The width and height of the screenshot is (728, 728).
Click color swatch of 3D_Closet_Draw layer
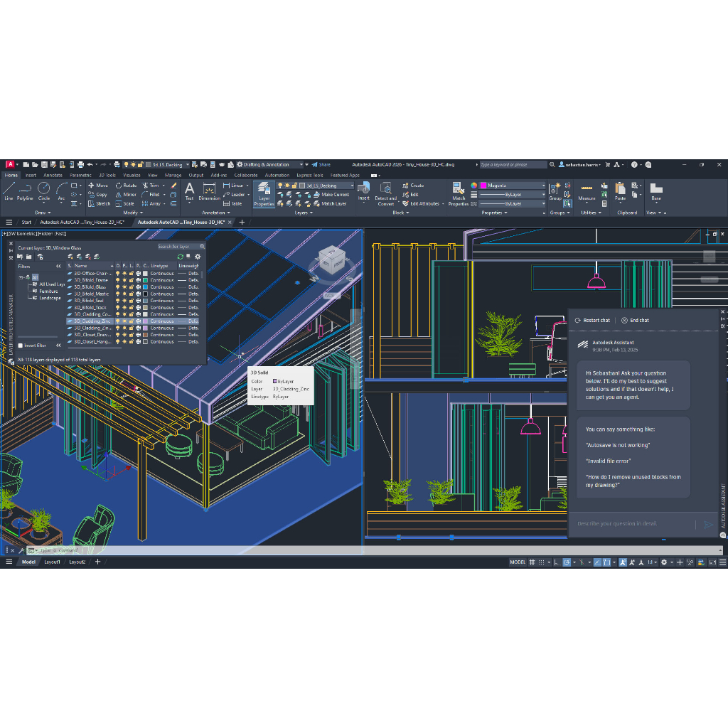point(145,335)
